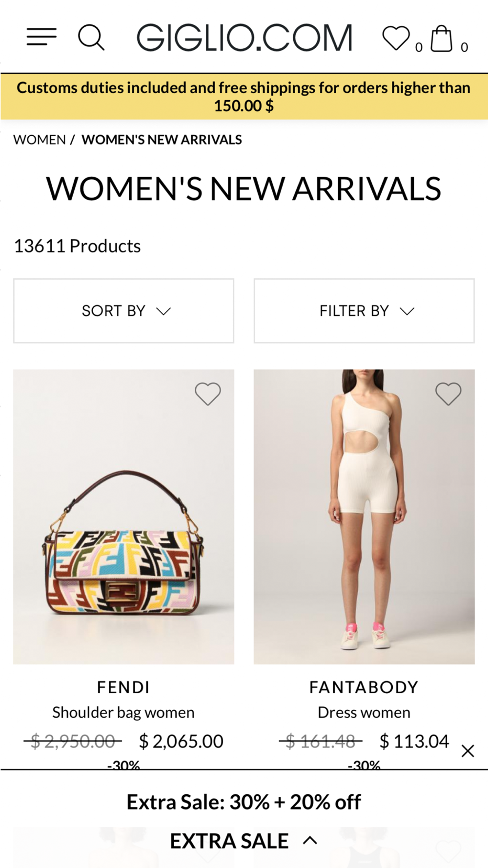Viewport: 488px width, 868px height.
Task: Open the hamburger navigation menu
Action: 41,37
